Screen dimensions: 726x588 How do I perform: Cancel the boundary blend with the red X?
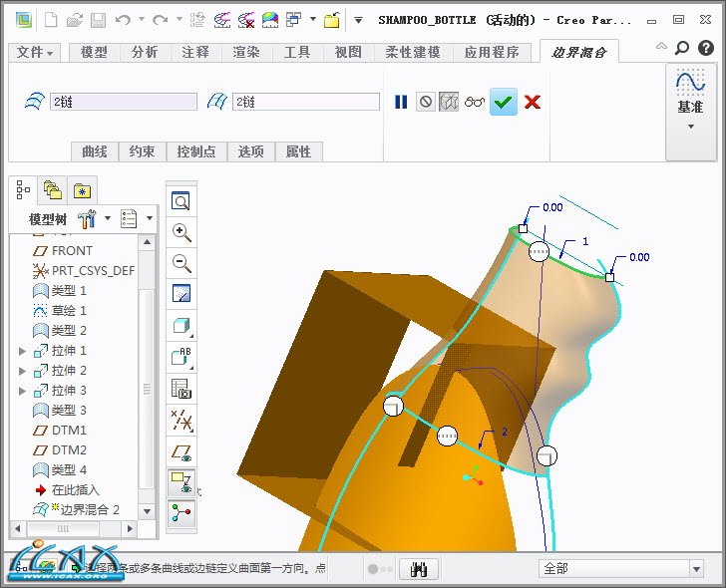[x=533, y=102]
